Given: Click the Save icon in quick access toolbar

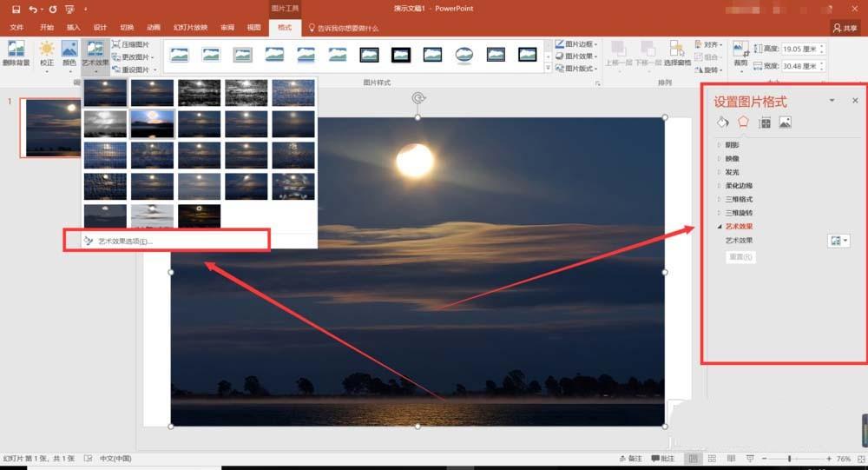Looking at the screenshot, I should (x=16, y=9).
